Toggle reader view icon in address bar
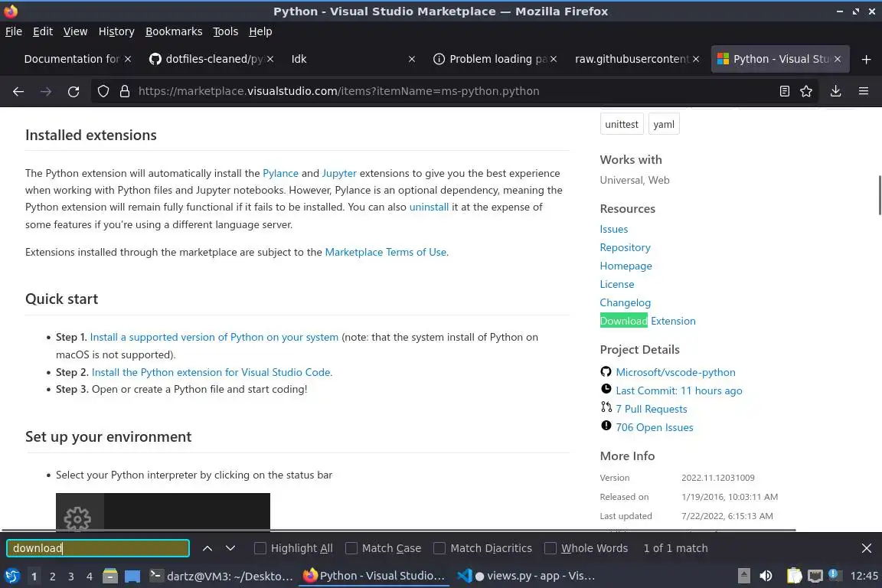 tap(784, 91)
